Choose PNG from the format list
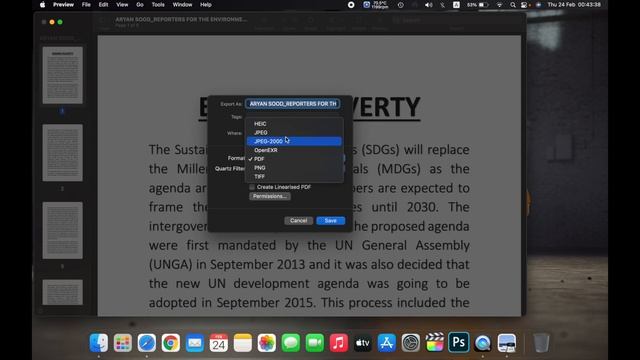640x360 pixels. coord(294,168)
